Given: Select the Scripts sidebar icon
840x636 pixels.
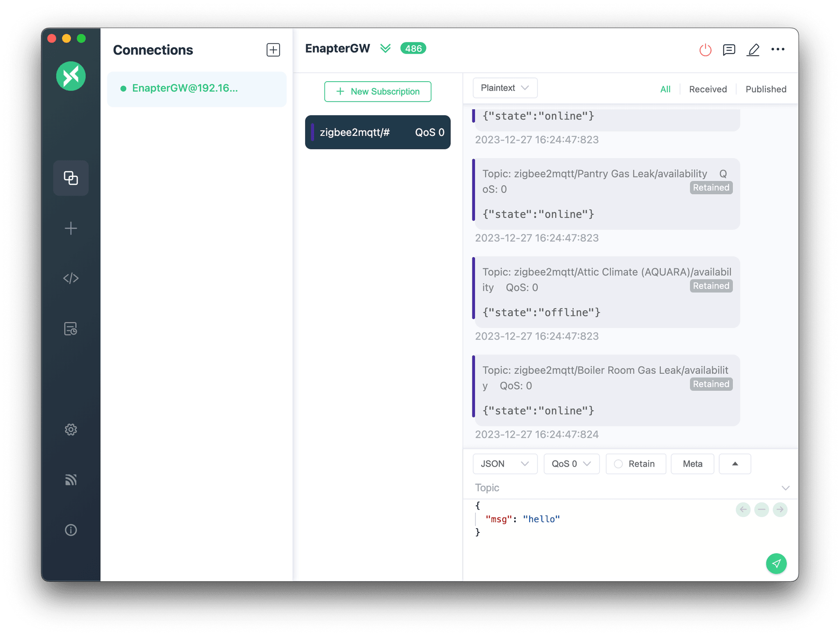Looking at the screenshot, I should tap(70, 278).
